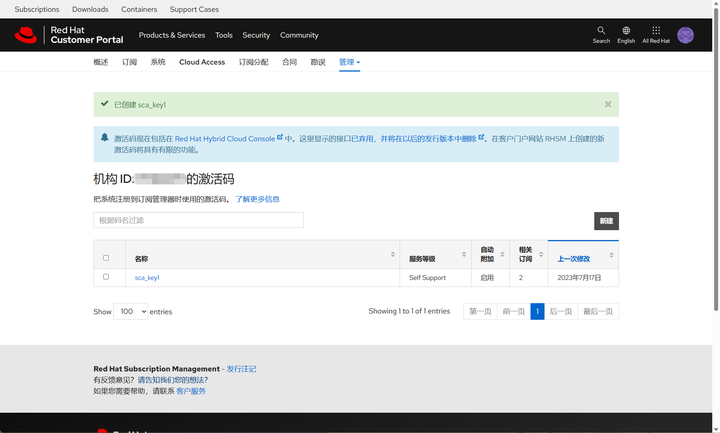
Task: Open the Show 100 entries dropdown
Action: (130, 311)
